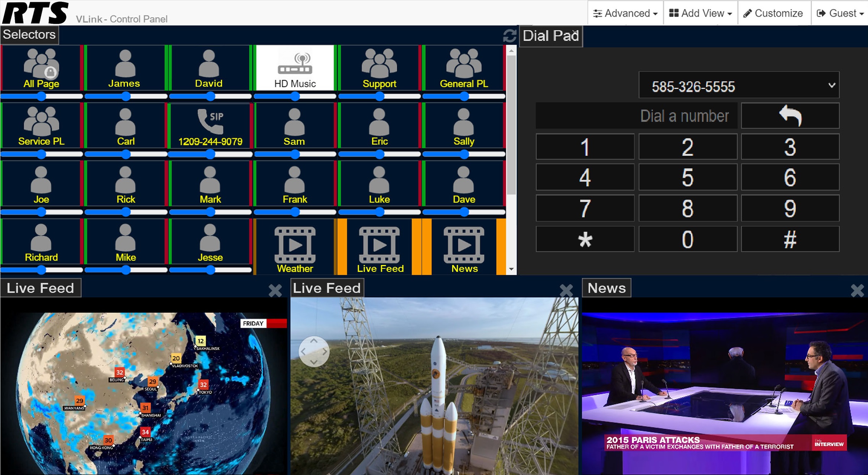Dial digit 7 on the keypad
The width and height of the screenshot is (868, 475).
coord(585,208)
